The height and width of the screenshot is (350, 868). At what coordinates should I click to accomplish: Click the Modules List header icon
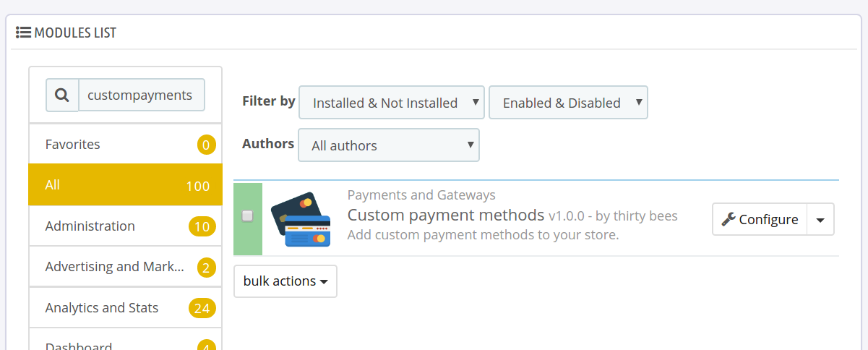pyautogui.click(x=23, y=33)
